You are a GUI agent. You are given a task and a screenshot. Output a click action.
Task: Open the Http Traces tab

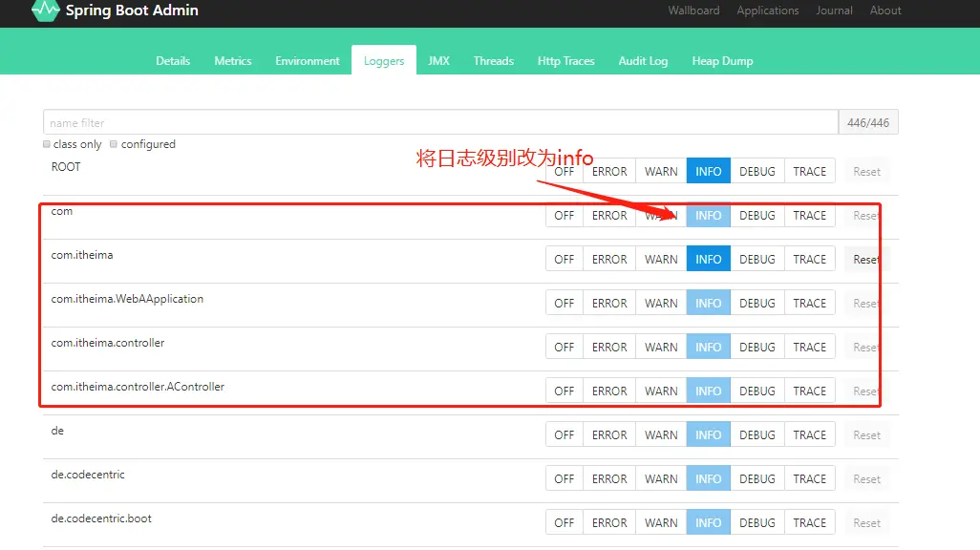pos(565,60)
